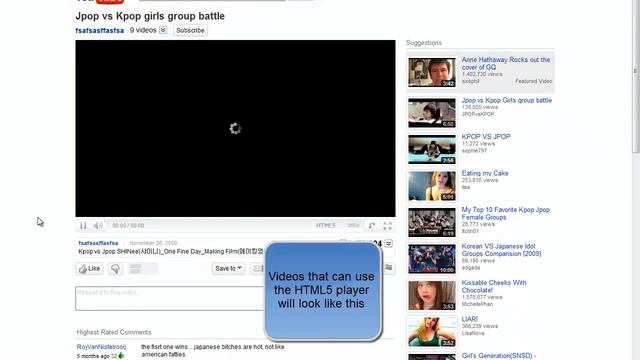
Task: Click the KPOP VS JPOP thumbnail
Action: point(432,149)
